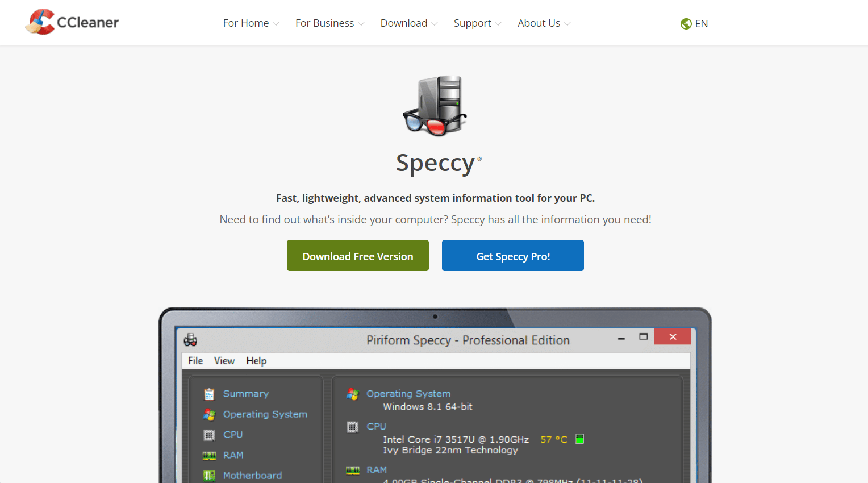Click the CPU chip icon in sidebar
This screenshot has height=483, width=868.
(x=209, y=435)
